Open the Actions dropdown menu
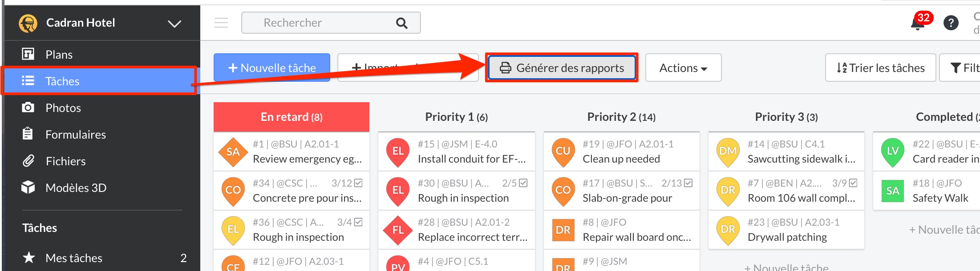The image size is (980, 271). [683, 68]
